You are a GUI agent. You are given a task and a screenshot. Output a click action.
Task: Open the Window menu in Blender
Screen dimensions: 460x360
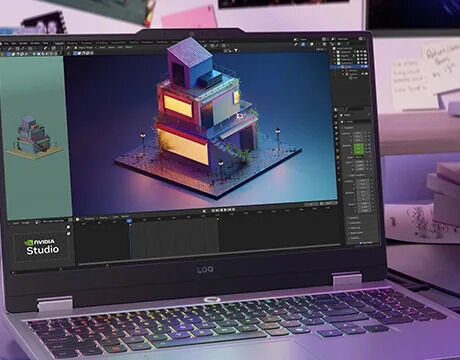[35, 43]
